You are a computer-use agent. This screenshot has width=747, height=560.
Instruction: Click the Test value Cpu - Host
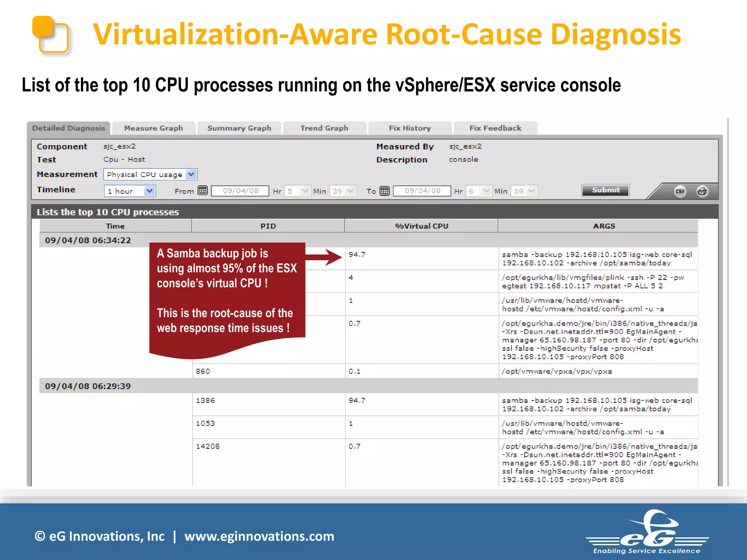[124, 160]
